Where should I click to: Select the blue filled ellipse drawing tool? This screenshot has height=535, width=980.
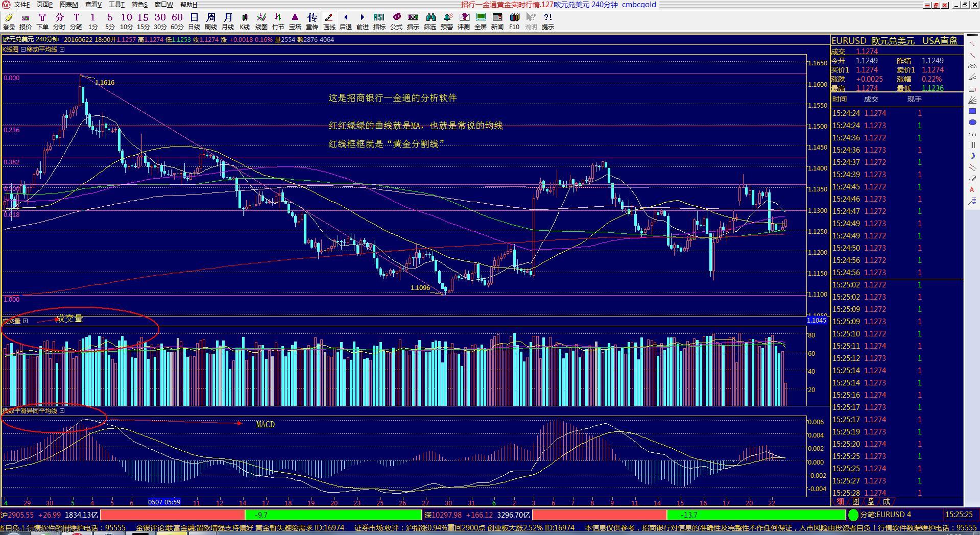[972, 123]
